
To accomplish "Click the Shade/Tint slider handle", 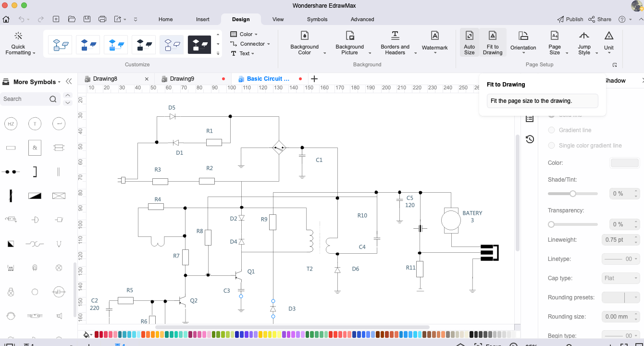I will 573,194.
